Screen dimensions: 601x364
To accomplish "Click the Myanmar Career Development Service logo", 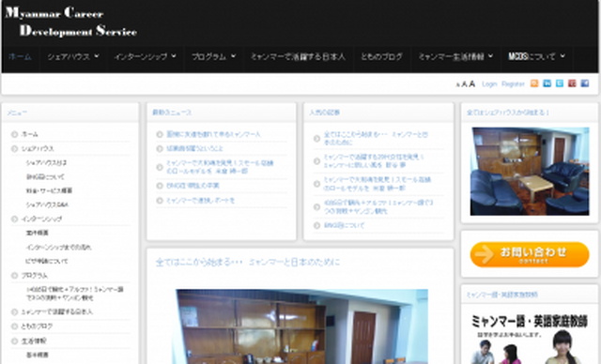I will [71, 22].
